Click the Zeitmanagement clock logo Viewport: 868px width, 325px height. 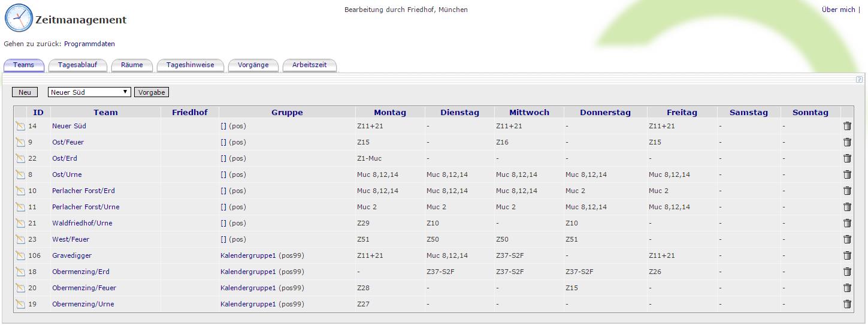click(x=19, y=18)
